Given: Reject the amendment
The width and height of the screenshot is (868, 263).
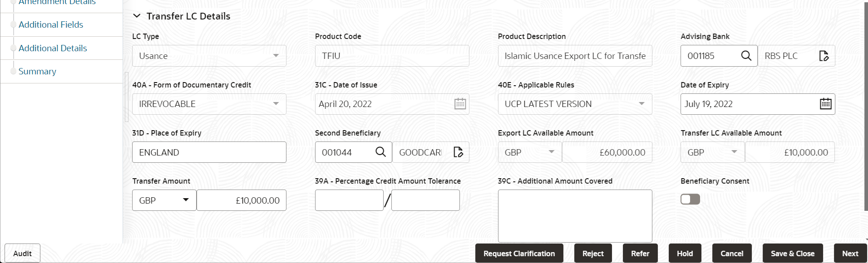Looking at the screenshot, I should (593, 253).
